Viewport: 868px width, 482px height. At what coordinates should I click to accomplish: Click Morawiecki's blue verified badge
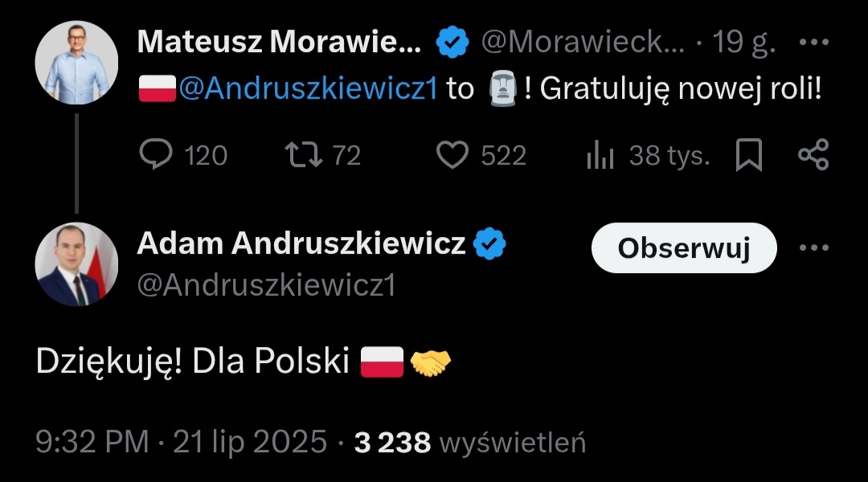[452, 43]
